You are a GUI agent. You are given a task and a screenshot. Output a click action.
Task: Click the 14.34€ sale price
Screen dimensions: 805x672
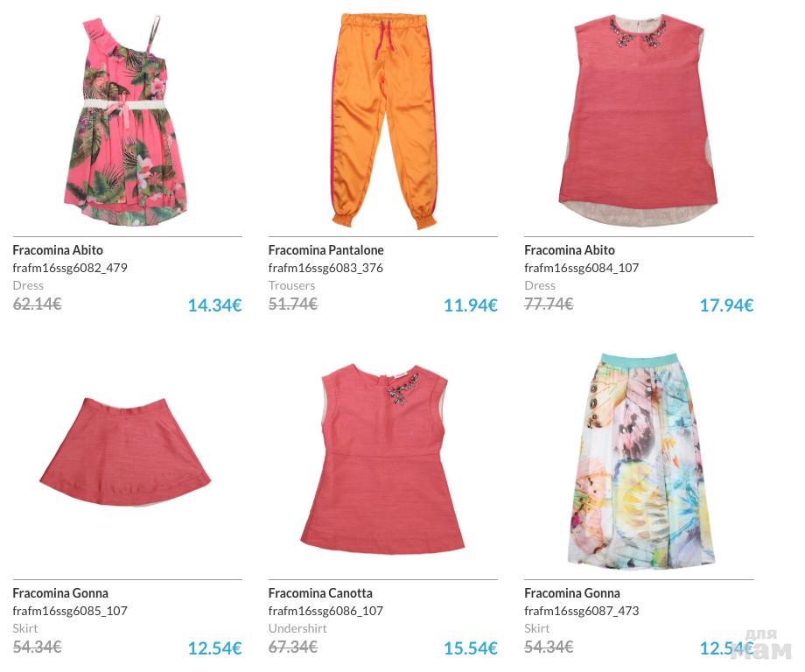click(214, 305)
